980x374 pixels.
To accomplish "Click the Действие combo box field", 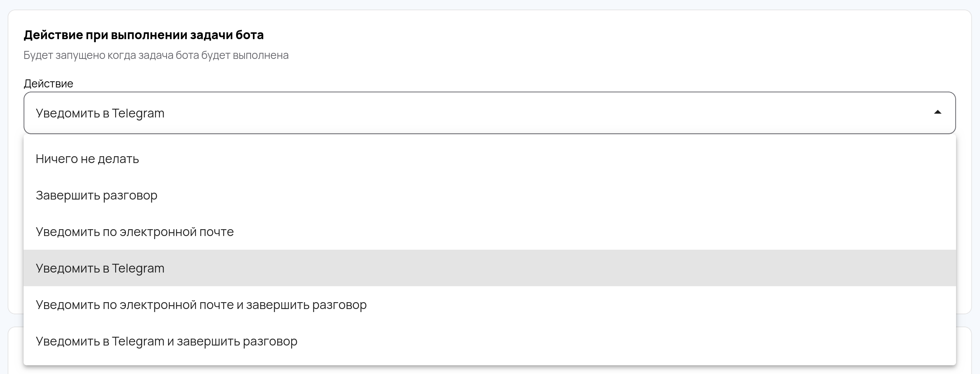I will 489,113.
